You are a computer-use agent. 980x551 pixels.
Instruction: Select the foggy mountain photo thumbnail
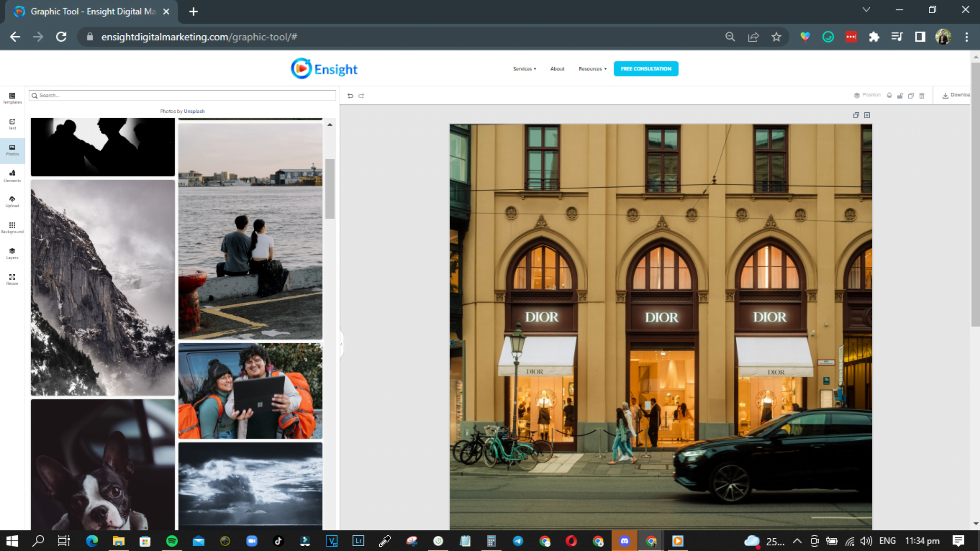103,288
